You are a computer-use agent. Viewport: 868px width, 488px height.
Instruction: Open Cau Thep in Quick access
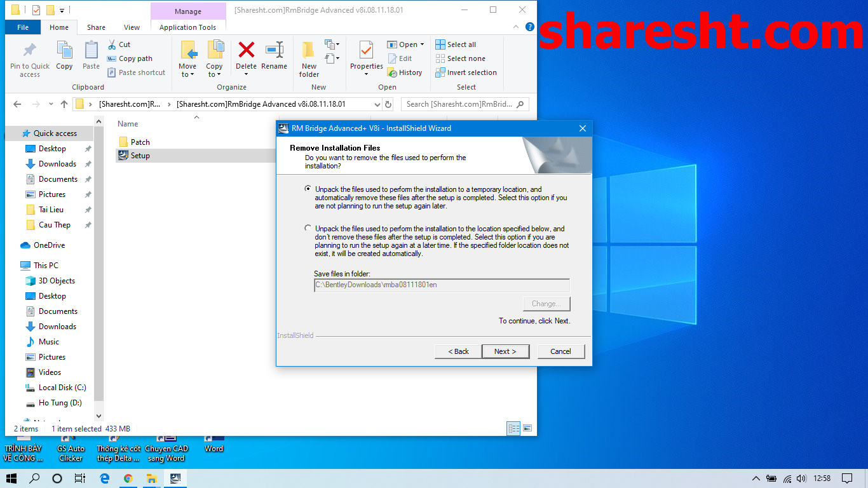pos(54,225)
